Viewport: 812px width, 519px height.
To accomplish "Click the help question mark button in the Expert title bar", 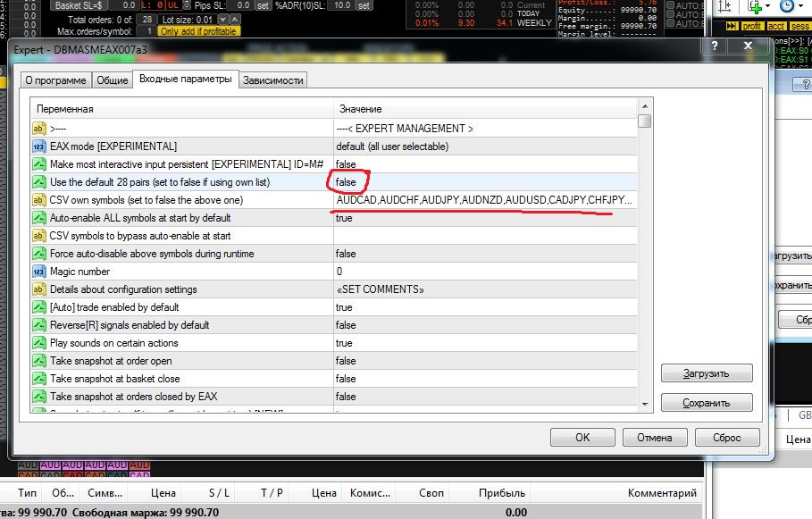I will click(715, 46).
